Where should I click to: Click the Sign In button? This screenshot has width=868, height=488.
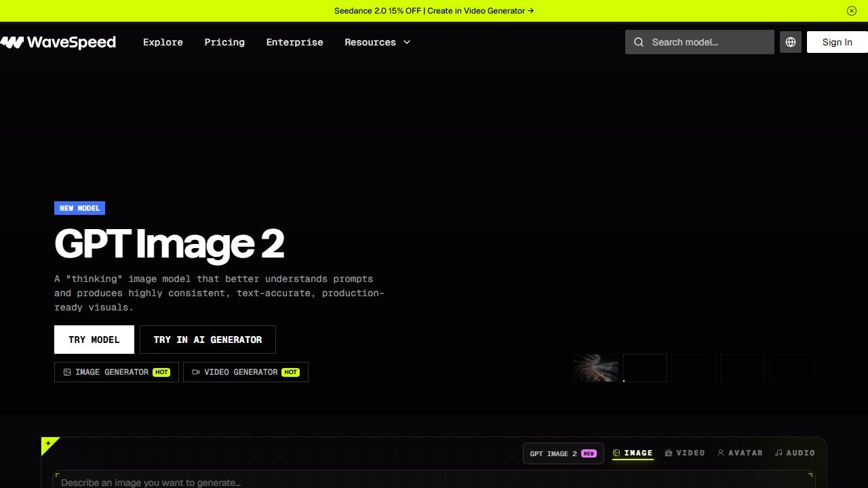point(837,42)
